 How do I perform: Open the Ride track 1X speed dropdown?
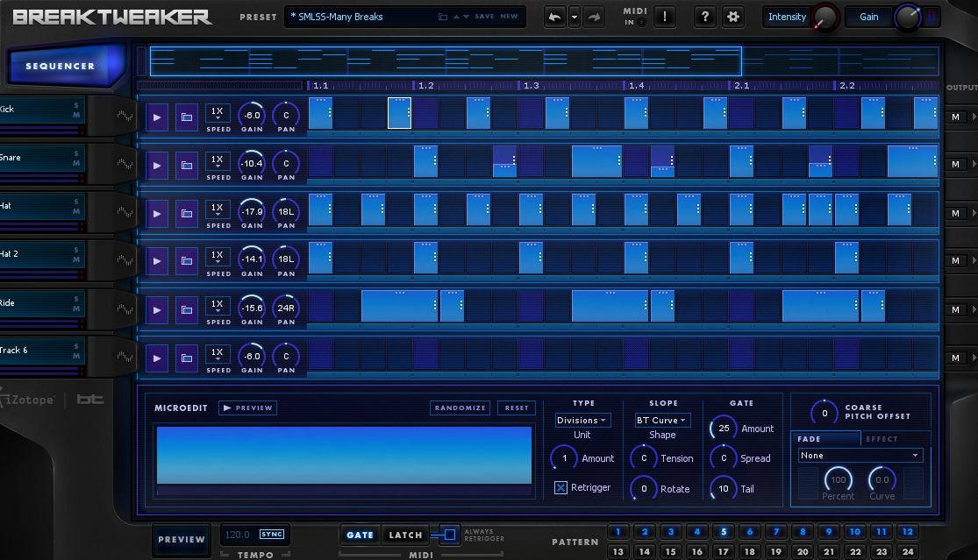point(217,306)
